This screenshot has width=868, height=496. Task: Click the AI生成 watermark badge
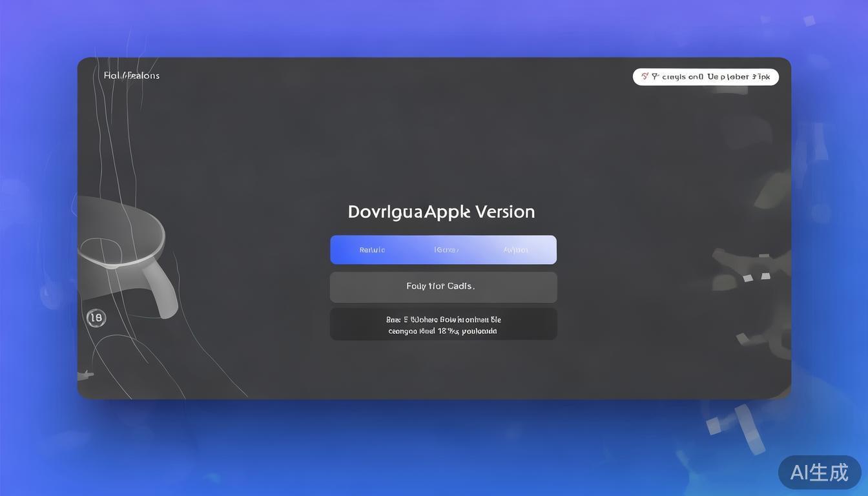click(819, 472)
